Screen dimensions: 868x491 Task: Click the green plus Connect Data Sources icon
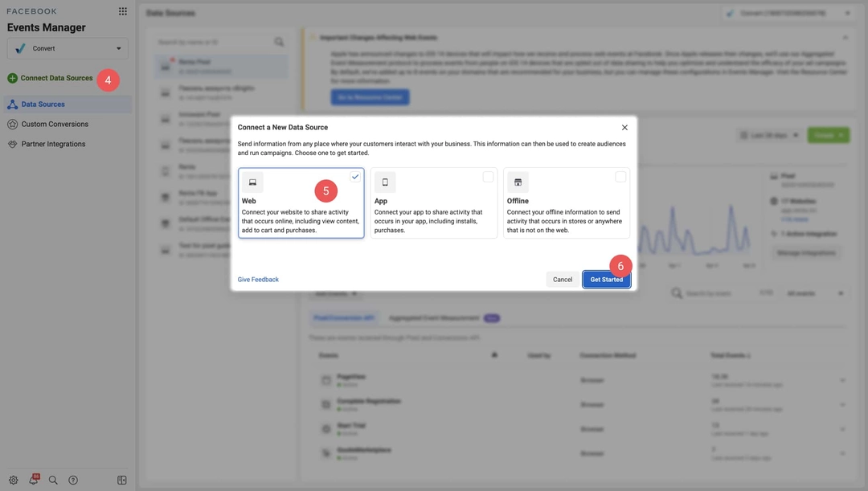[x=12, y=78]
